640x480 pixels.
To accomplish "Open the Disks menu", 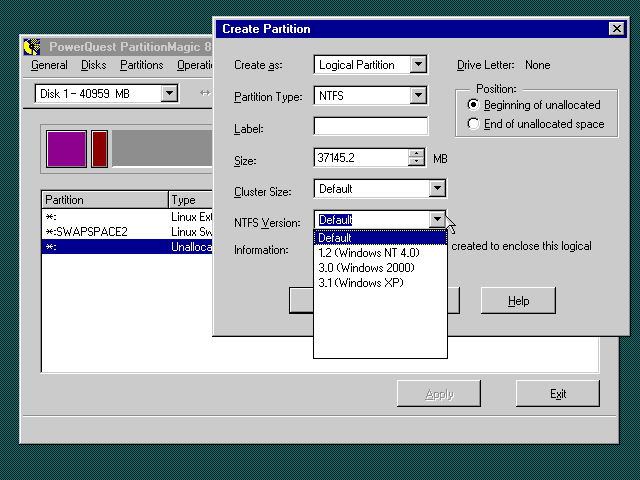I will pos(93,65).
